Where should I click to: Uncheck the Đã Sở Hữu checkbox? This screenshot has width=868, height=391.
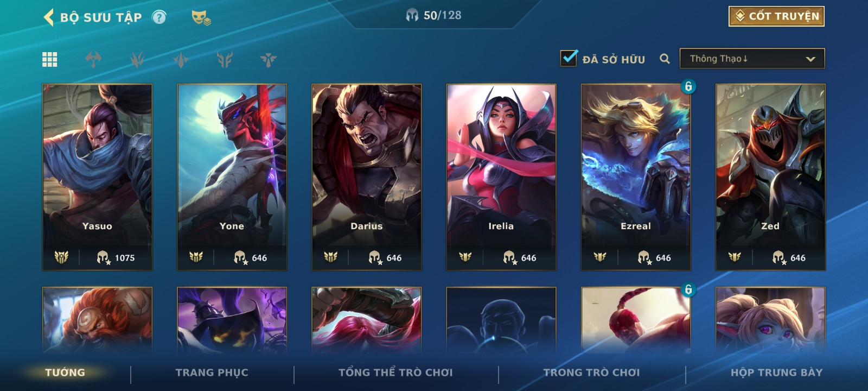coord(569,58)
